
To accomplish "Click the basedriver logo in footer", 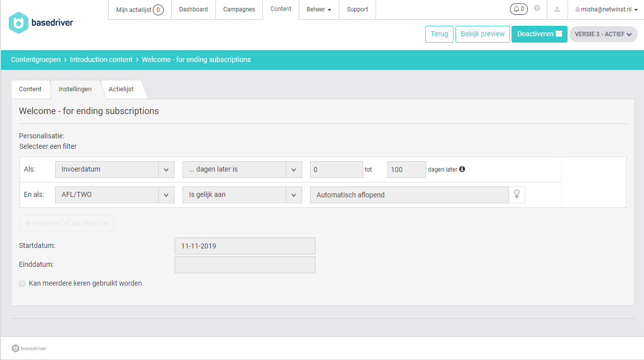I will pyautogui.click(x=29, y=348).
